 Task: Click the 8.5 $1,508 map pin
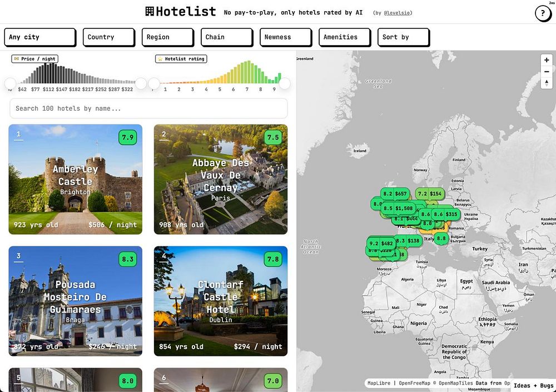[x=398, y=209]
